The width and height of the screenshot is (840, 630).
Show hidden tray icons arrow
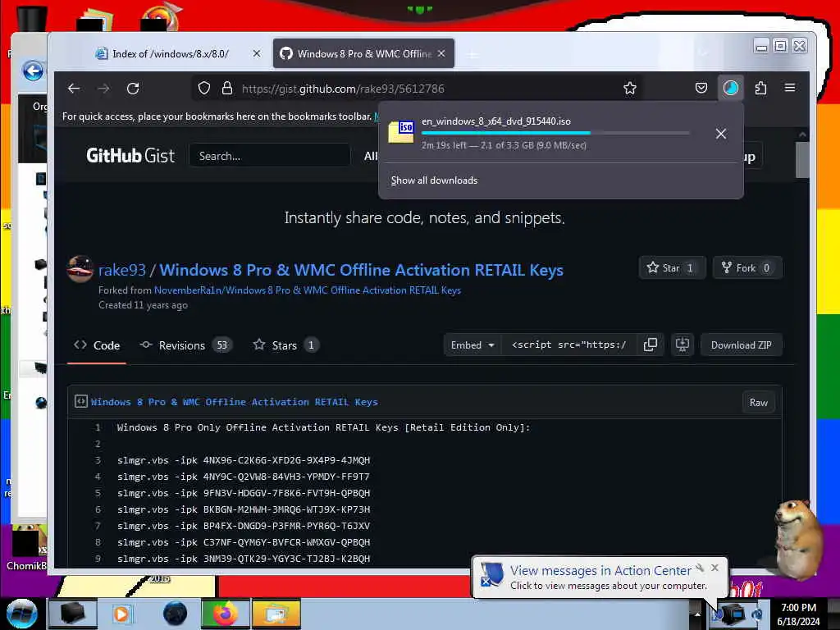[697, 614]
